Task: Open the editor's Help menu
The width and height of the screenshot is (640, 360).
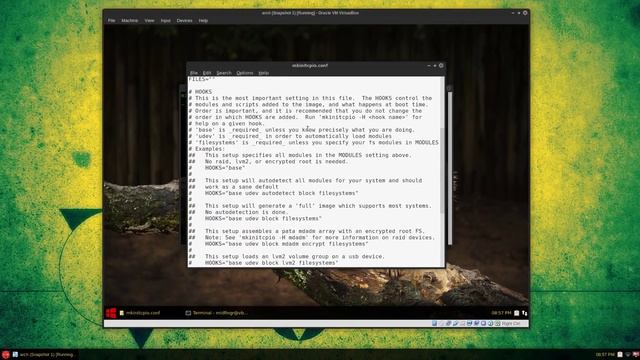Action: point(264,73)
